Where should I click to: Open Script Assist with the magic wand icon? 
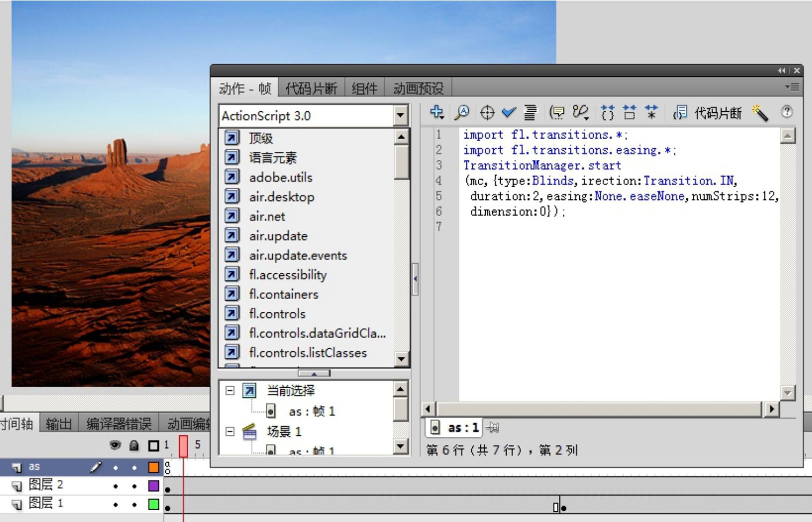(x=760, y=112)
